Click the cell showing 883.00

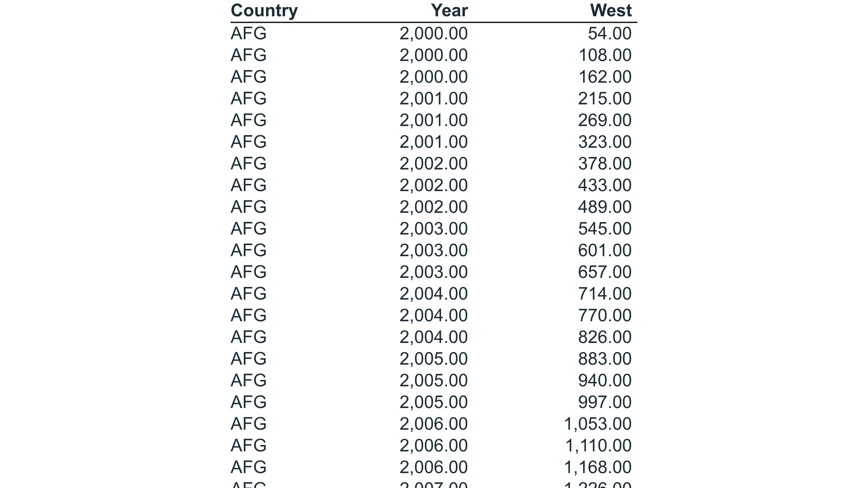[605, 359]
